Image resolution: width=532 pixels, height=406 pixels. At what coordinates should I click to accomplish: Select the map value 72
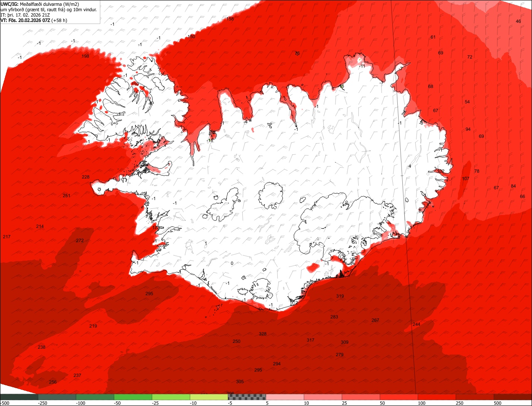(x=470, y=57)
